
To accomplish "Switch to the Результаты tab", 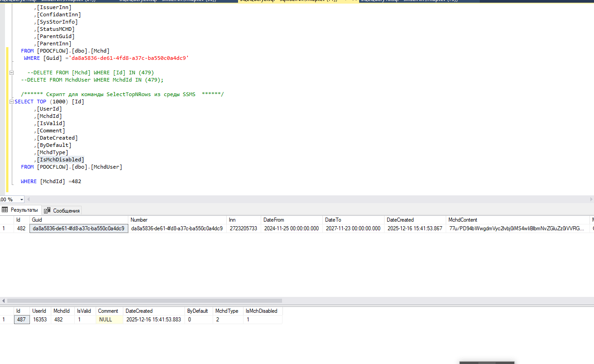I will pyautogui.click(x=20, y=210).
